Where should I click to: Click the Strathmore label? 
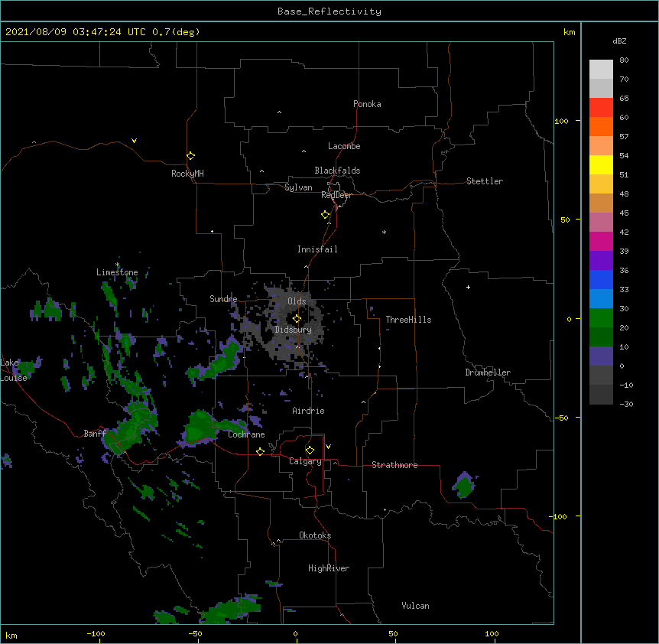(394, 465)
